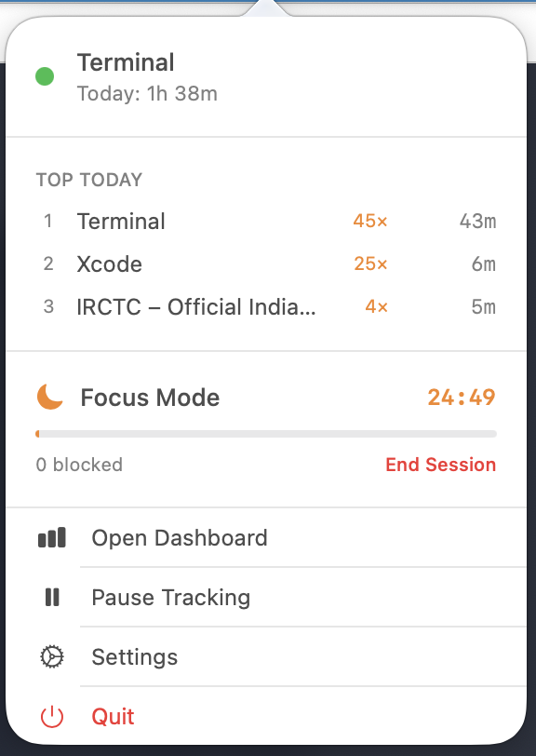Click the bar chart Open Dashboard icon
This screenshot has height=756, width=536.
[53, 537]
